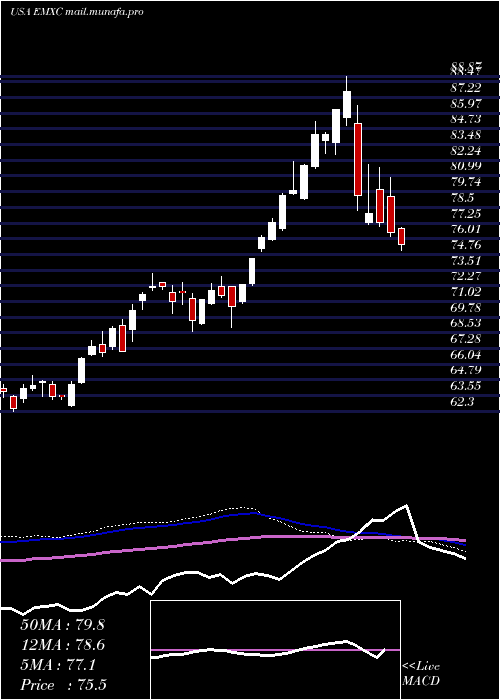Screen dimensions: 500x700
Task: Click the 63.55 price label
Action: [468, 386]
